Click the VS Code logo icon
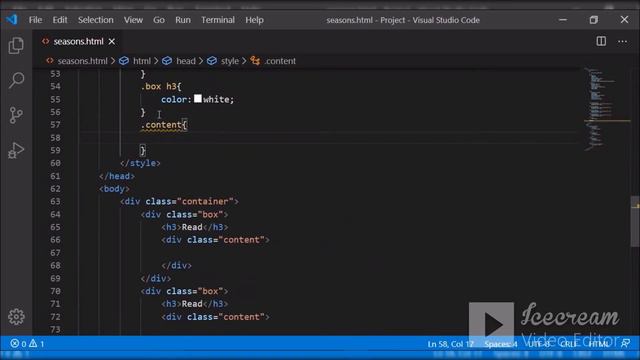Viewport: 640px width, 360px height. [x=11, y=20]
